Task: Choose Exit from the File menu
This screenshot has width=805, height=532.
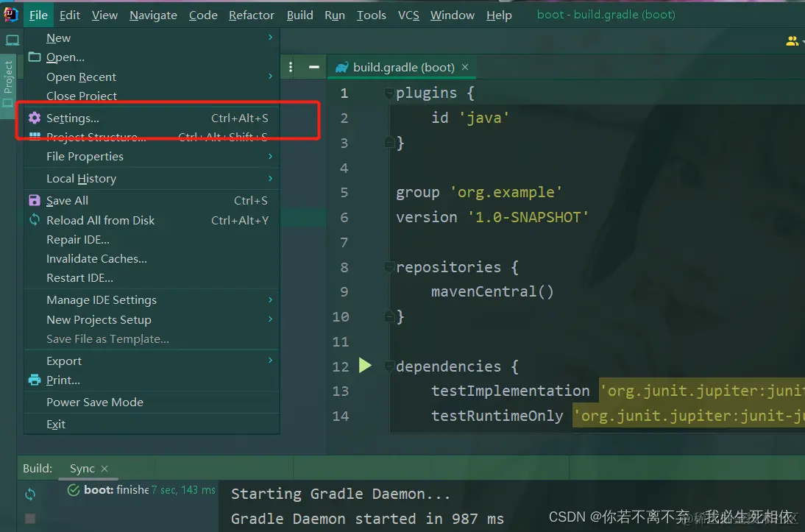Action: [x=152, y=424]
